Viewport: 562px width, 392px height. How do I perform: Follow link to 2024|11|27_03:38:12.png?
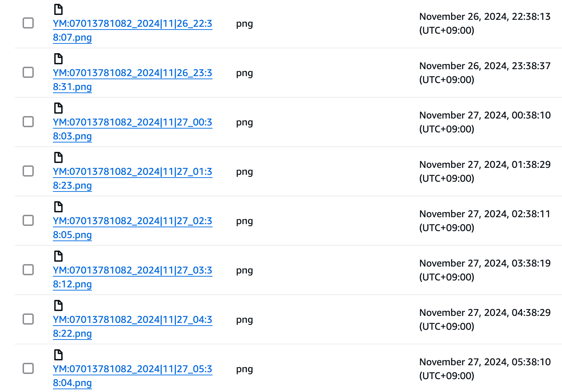pos(133,277)
